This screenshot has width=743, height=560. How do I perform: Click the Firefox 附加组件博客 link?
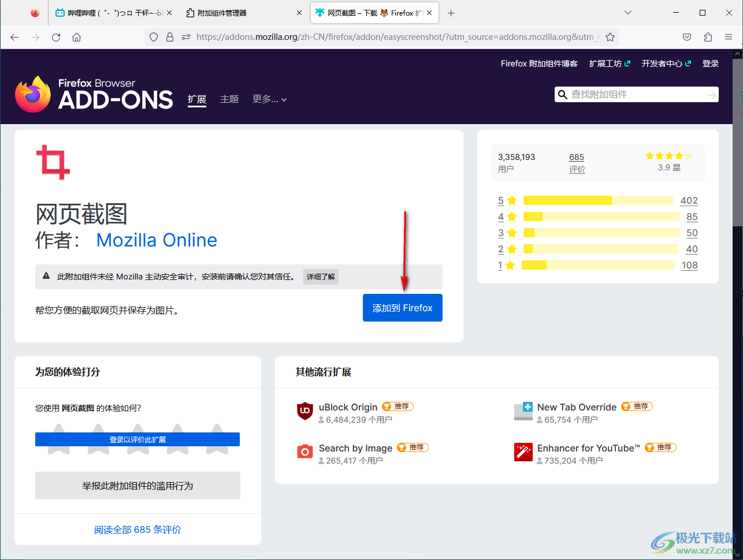tap(539, 64)
